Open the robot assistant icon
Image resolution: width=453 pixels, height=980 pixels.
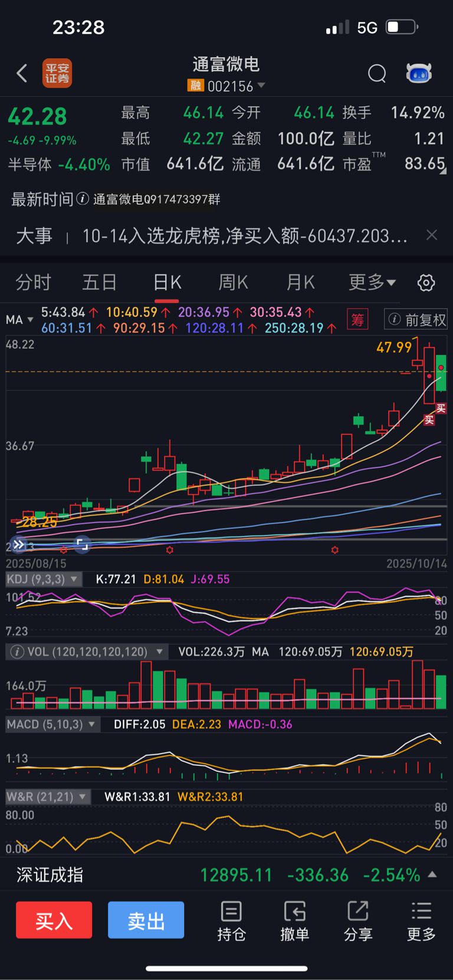coord(419,73)
